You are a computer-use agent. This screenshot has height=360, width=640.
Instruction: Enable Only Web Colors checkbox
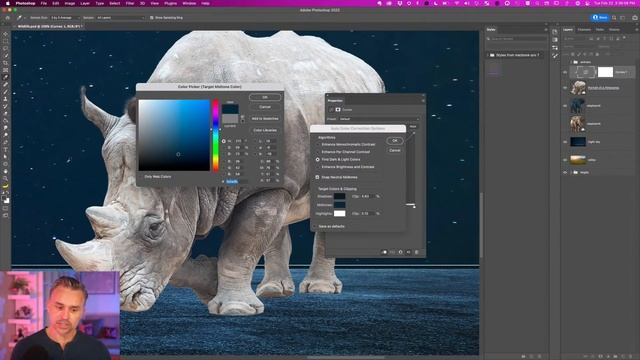pyautogui.click(x=141, y=177)
